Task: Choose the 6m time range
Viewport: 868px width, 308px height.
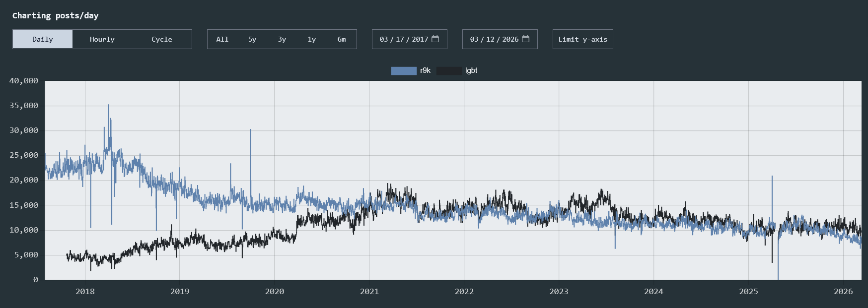Action: pos(342,39)
